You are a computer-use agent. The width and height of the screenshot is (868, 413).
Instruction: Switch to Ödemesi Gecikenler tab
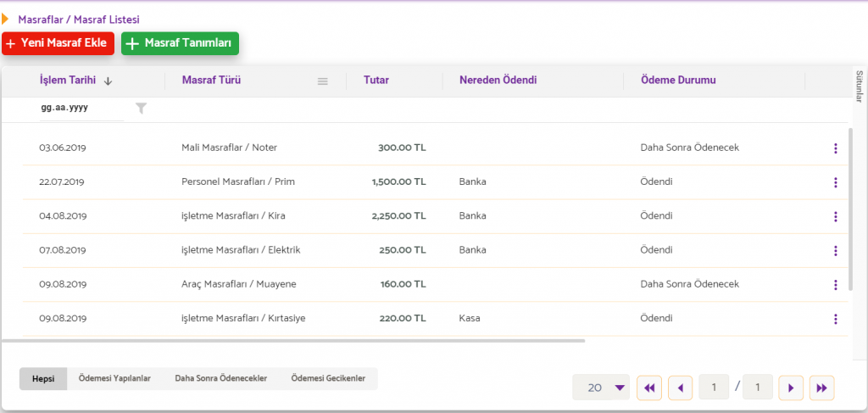(328, 379)
